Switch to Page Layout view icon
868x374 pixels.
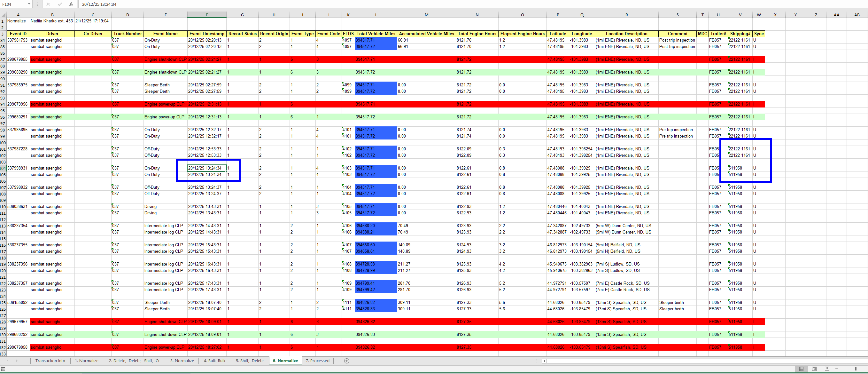click(x=814, y=369)
